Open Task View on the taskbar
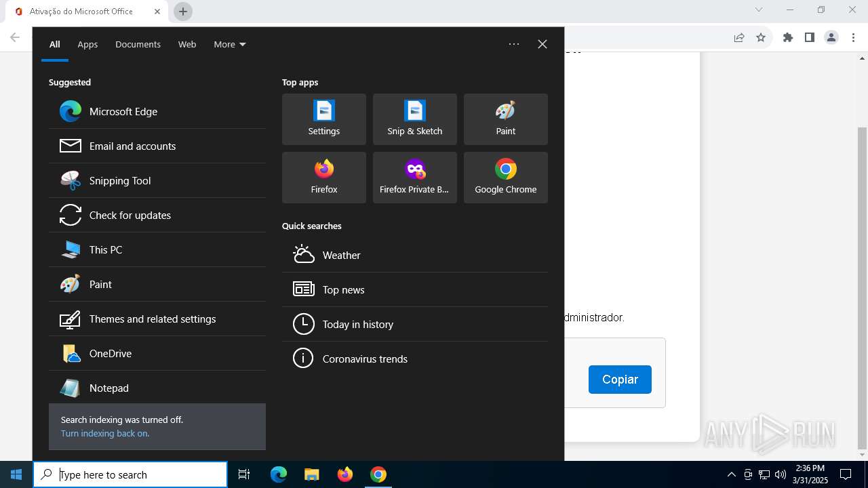868x488 pixels. coord(244,474)
